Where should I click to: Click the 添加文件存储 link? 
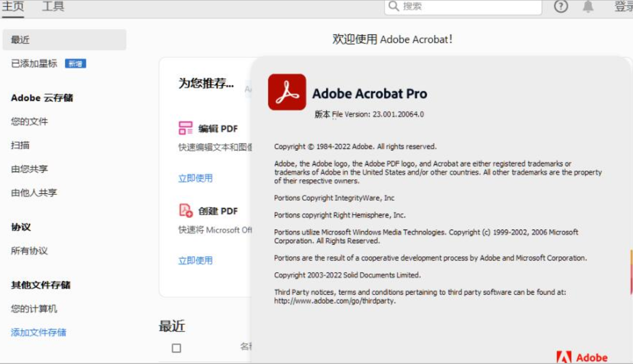pyautogui.click(x=39, y=332)
